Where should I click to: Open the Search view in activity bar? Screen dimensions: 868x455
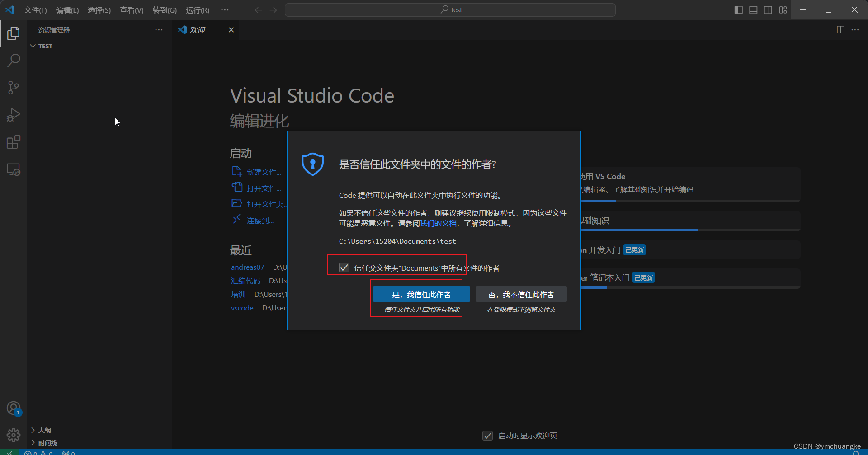tap(14, 60)
